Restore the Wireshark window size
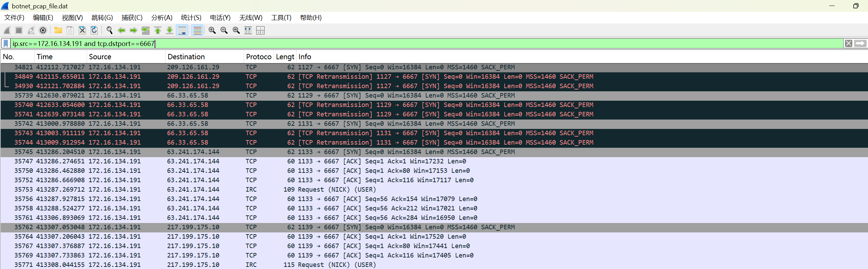 click(856, 6)
